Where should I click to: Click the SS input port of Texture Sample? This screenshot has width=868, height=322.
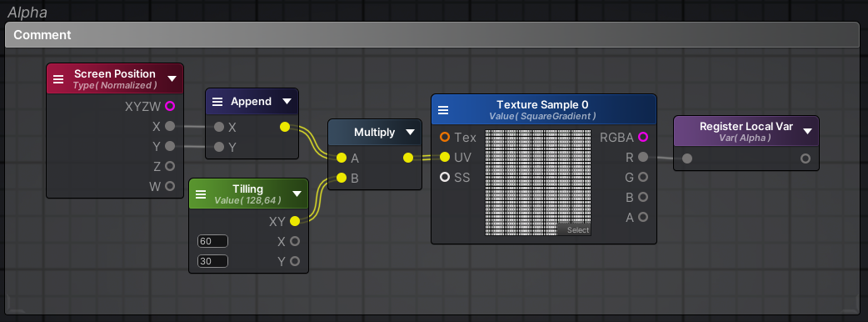[x=445, y=178]
